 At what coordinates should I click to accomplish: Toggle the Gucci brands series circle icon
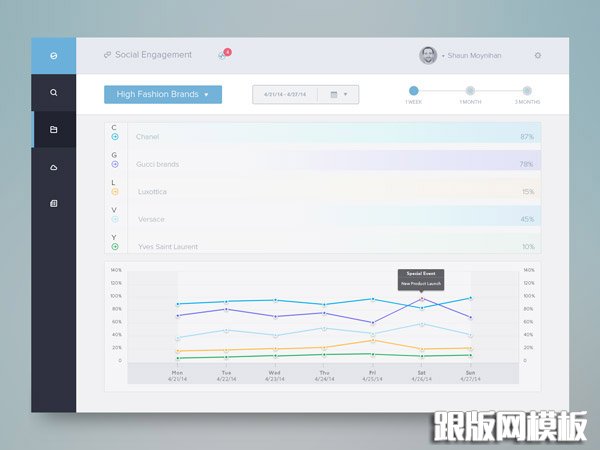115,164
